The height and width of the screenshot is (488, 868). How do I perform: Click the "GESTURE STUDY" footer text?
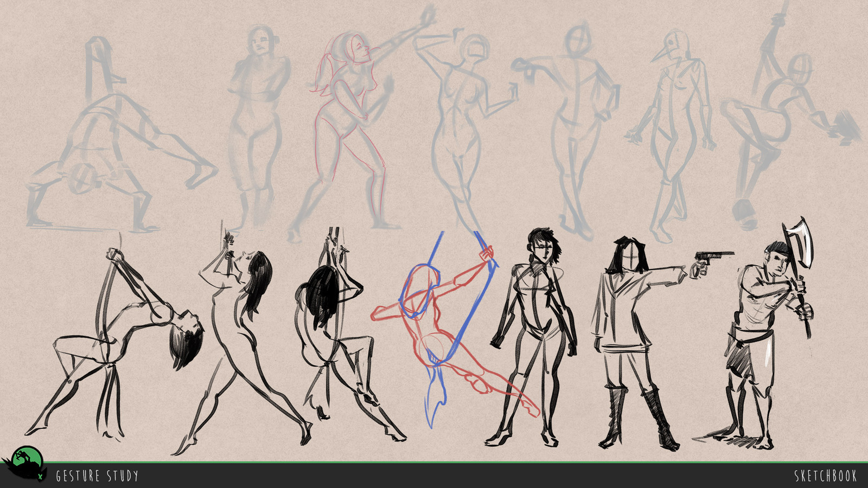point(97,476)
